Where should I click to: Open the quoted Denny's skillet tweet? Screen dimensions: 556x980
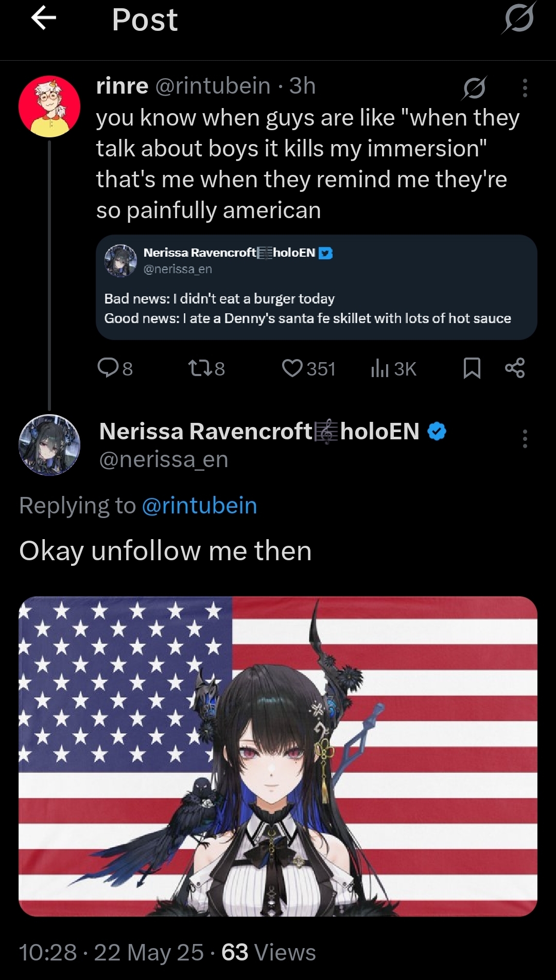coord(317,287)
